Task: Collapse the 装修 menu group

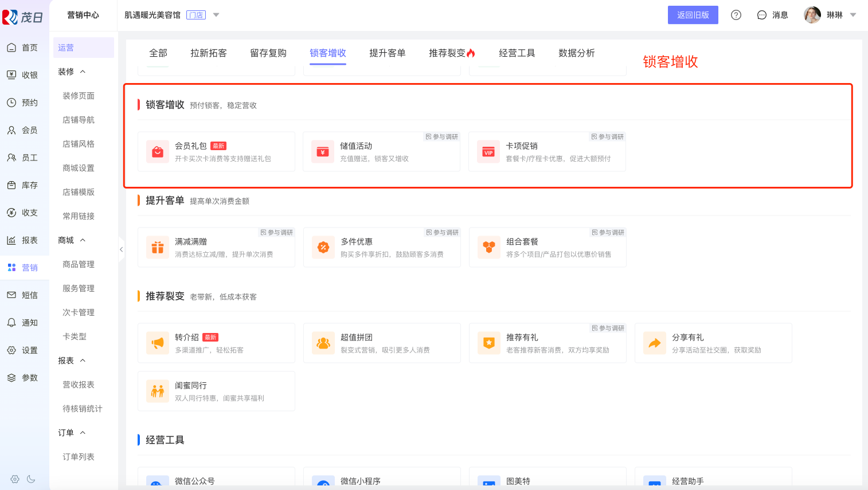Action: coord(83,72)
